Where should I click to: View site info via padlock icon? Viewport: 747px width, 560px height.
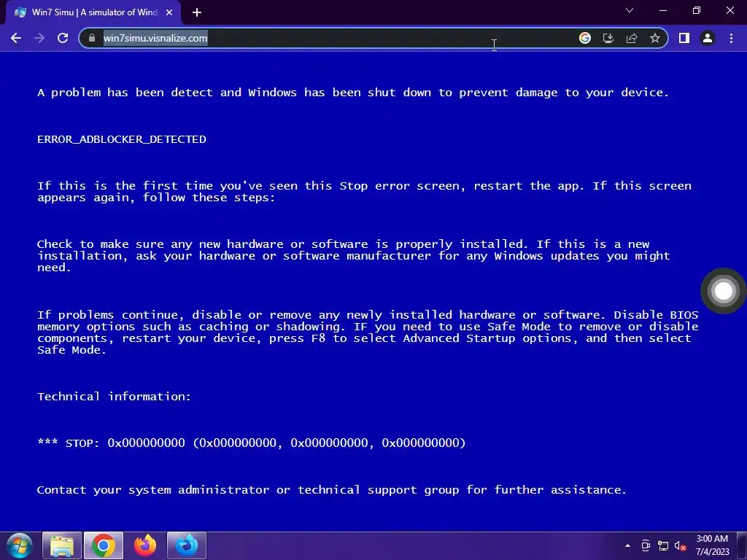click(92, 38)
